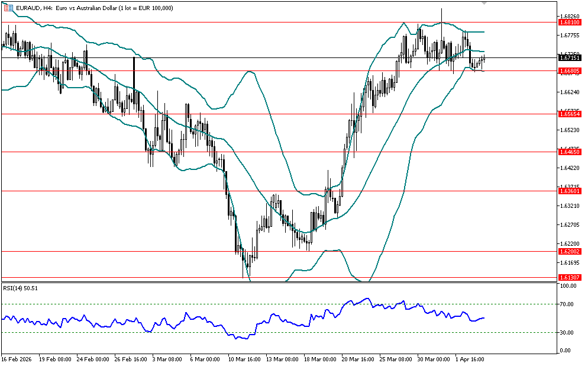Click the 16 Feb 2026 date label
Viewport: 588px width, 366px height.
17,359
